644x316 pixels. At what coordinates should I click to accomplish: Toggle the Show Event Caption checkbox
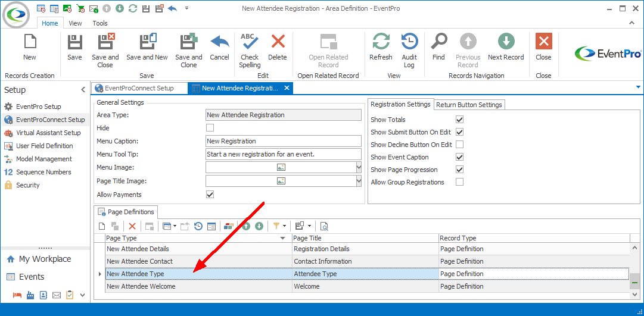tap(459, 157)
